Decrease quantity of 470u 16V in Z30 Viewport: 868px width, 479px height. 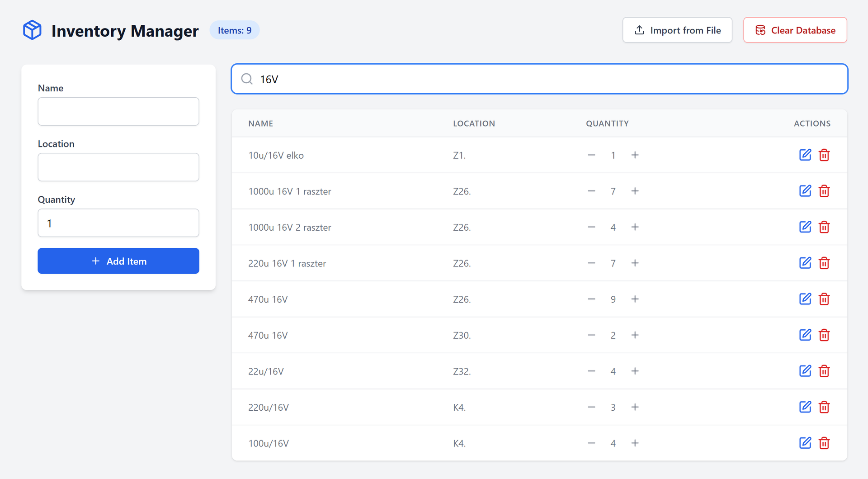tap(591, 335)
